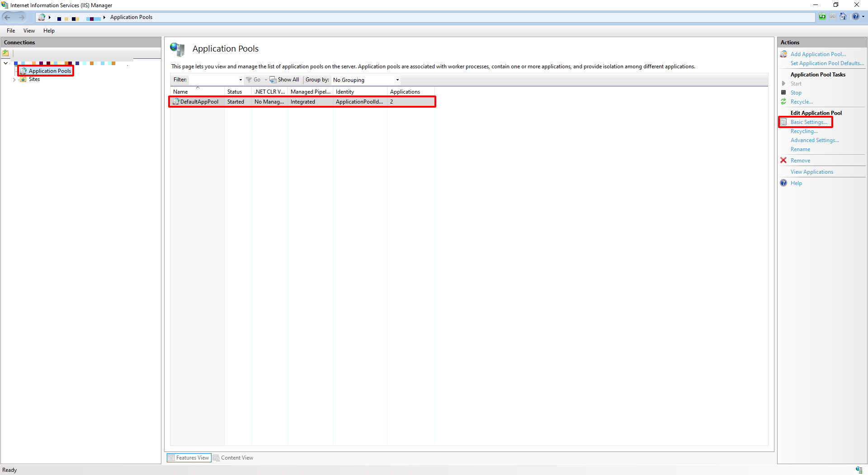Image resolution: width=868 pixels, height=475 pixels.
Task: Stop the selected application pool
Action: (x=796, y=93)
